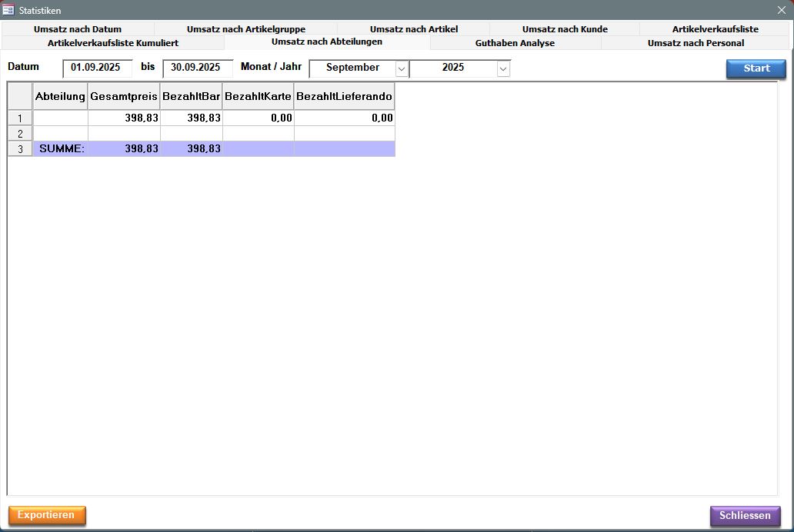The image size is (794, 532).
Task: Click the purple Schliessen button
Action: click(745, 516)
